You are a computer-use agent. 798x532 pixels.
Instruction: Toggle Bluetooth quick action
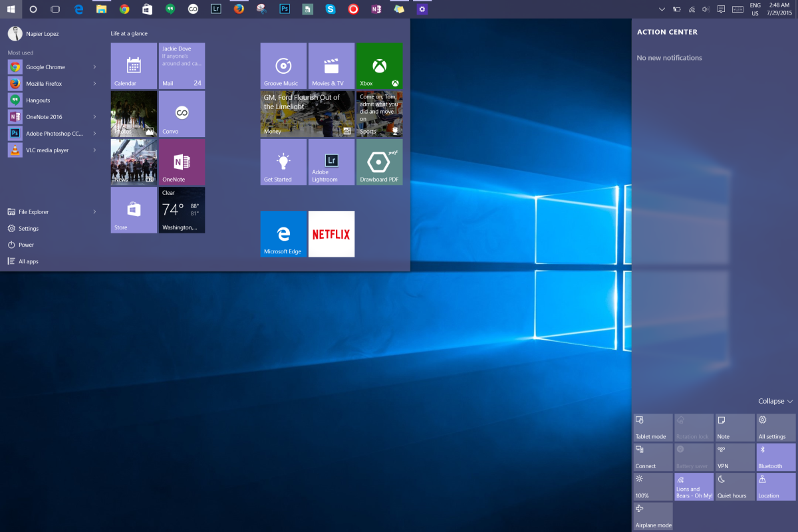775,457
